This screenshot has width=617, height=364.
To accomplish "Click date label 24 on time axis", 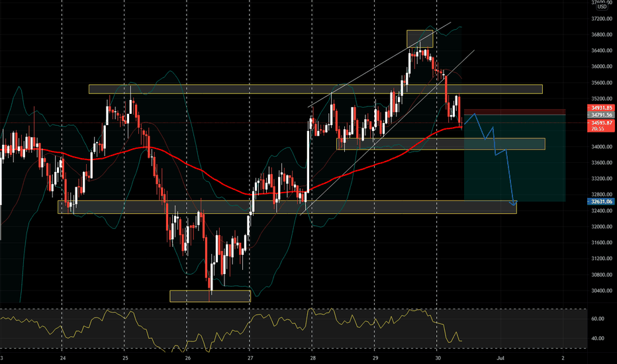I will pyautogui.click(x=63, y=358).
